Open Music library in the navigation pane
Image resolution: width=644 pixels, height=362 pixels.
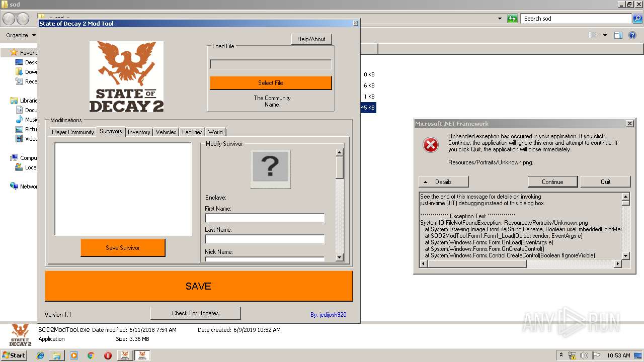26,120
